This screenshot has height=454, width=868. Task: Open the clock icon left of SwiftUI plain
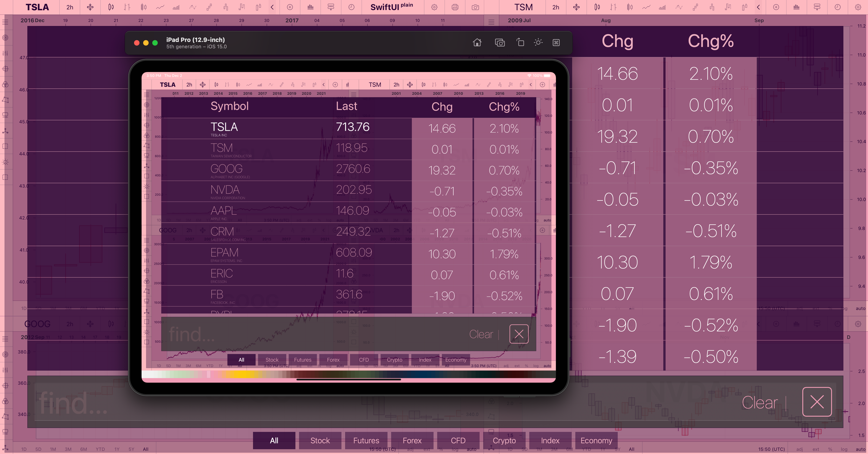pyautogui.click(x=351, y=7)
